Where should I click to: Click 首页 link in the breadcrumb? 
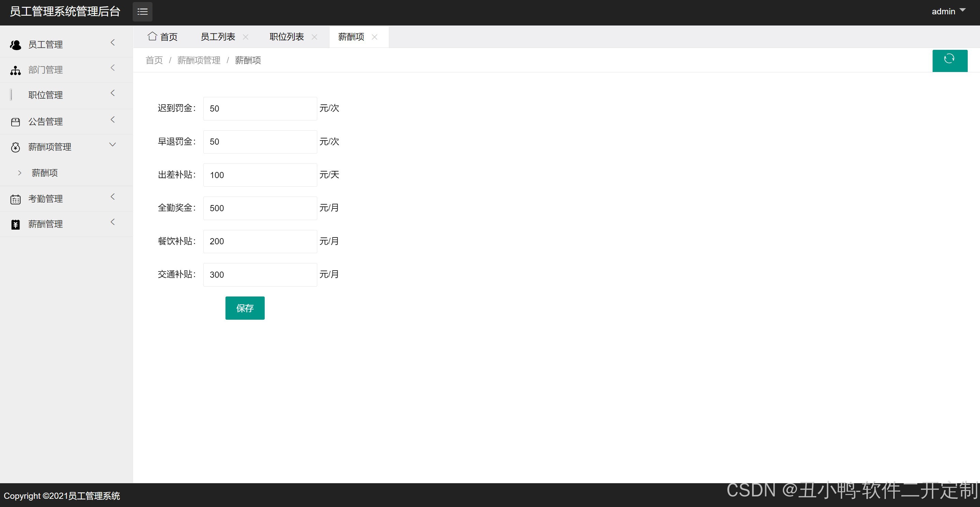point(154,60)
